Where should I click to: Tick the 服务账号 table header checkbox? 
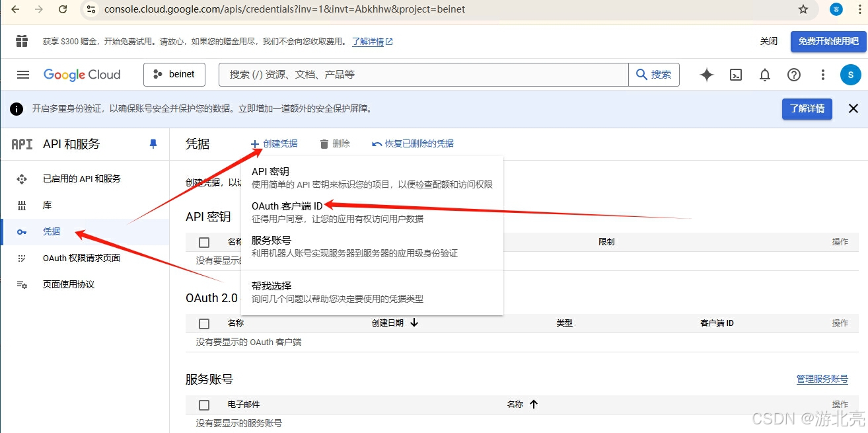(x=204, y=405)
